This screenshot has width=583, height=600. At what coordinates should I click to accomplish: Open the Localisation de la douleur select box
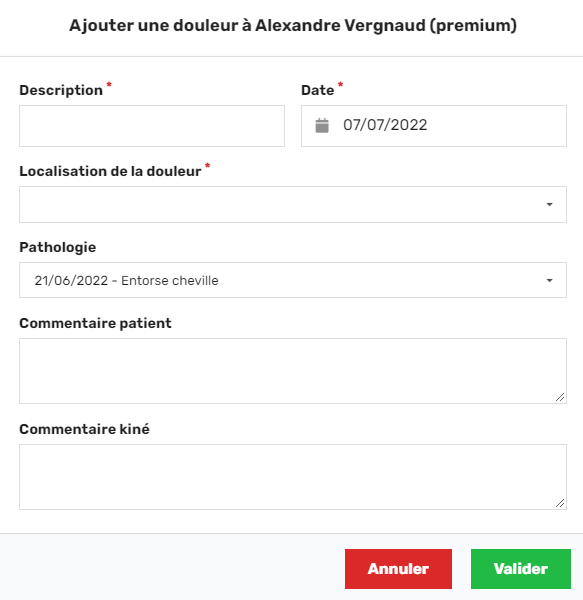[x=293, y=204]
